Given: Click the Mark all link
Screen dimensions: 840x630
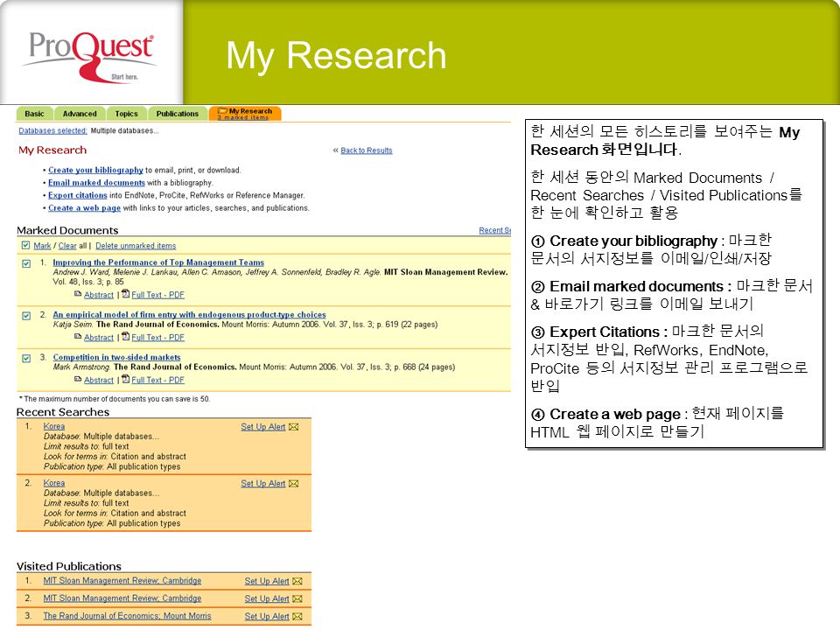Looking at the screenshot, I should [x=42, y=246].
